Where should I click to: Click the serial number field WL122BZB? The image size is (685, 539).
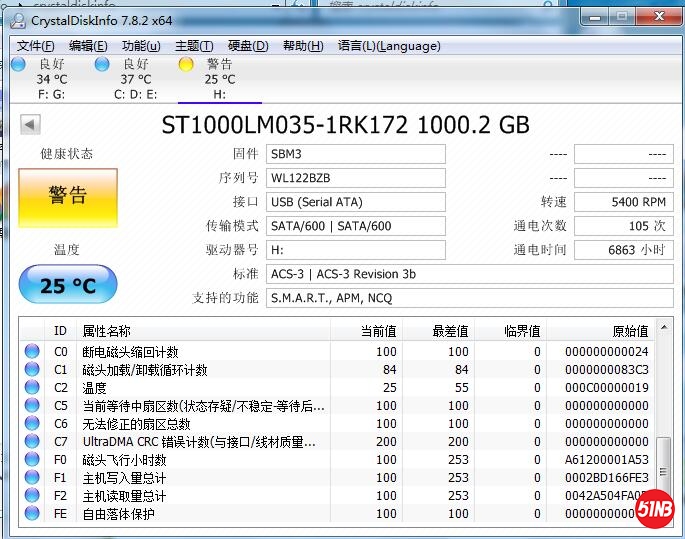pos(356,178)
